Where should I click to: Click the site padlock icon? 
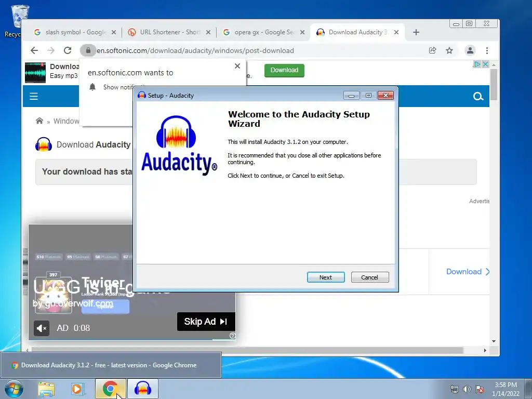click(88, 50)
